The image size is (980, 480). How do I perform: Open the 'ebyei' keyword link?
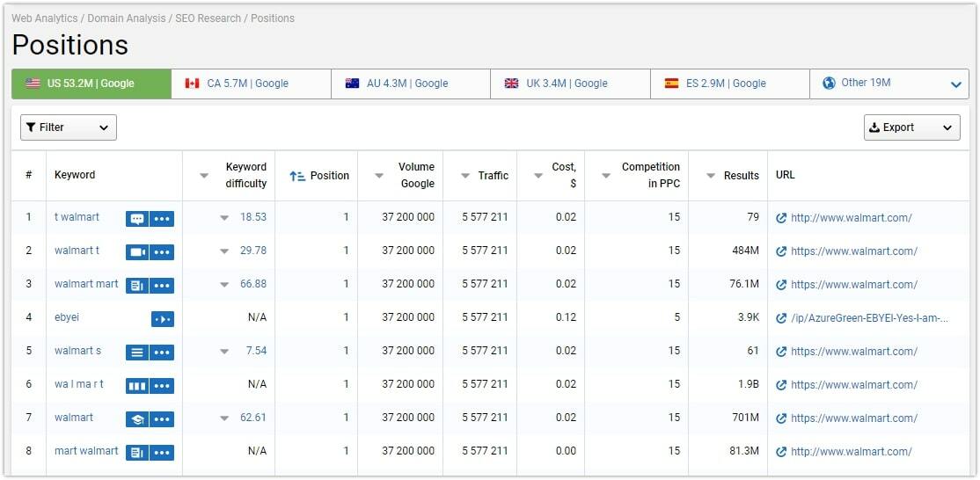click(x=67, y=317)
